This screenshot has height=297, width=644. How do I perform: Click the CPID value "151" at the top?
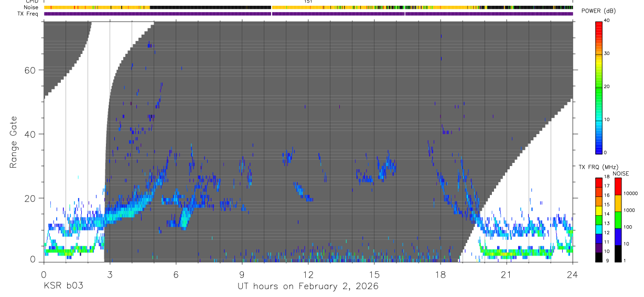(x=308, y=2)
